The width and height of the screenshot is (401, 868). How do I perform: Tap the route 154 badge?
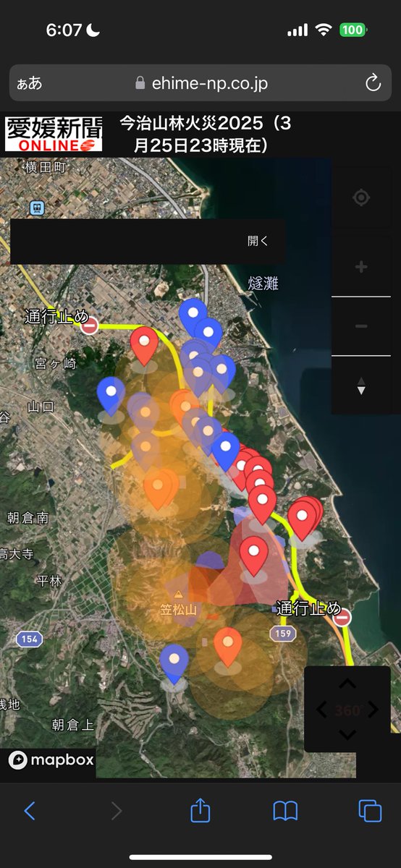pos(29,639)
